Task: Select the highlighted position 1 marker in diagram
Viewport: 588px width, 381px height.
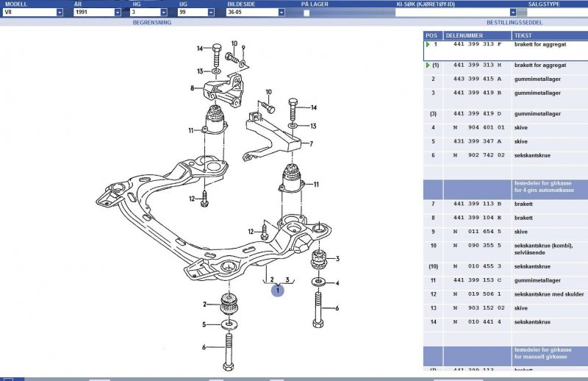Action: (x=278, y=291)
